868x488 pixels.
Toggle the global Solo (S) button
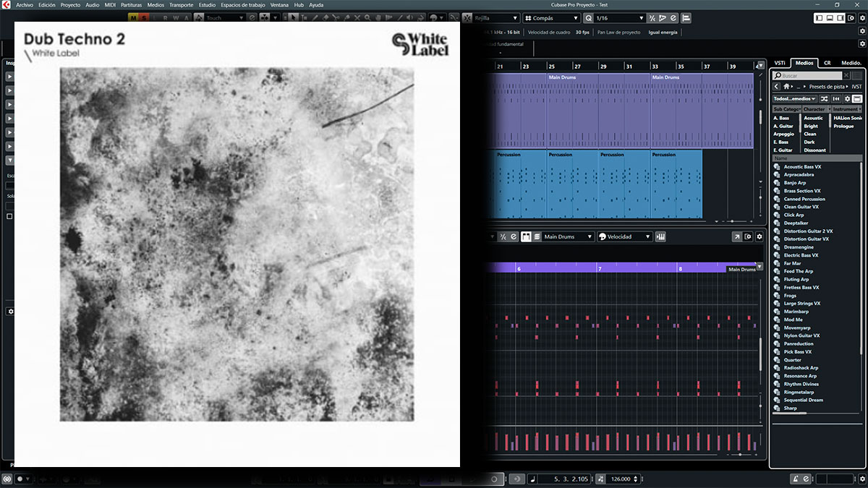143,18
